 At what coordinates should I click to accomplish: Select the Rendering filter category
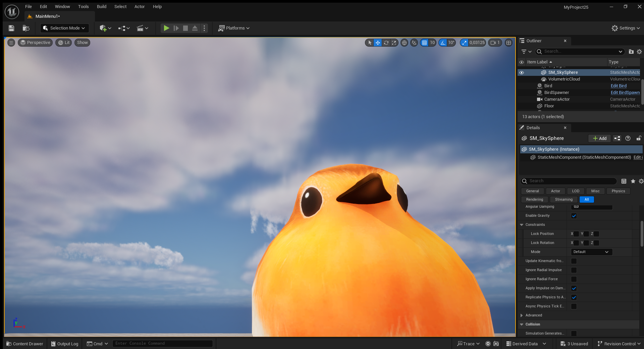tap(534, 200)
